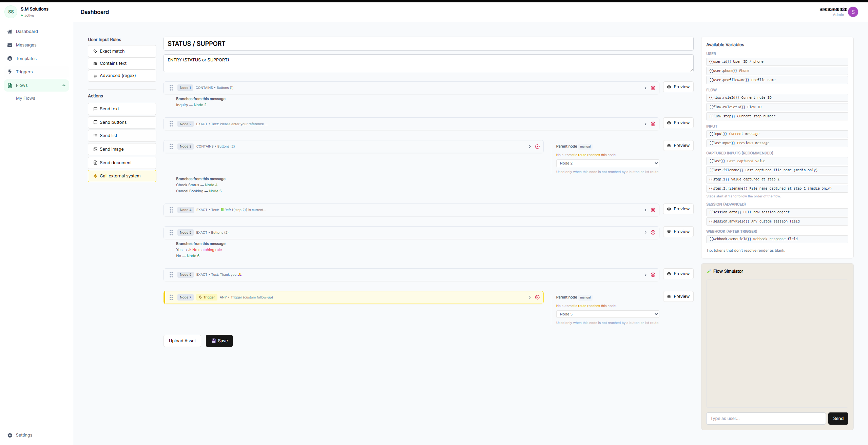The height and width of the screenshot is (445, 868).
Task: Click the drag handle of Node 6
Action: coord(171,275)
